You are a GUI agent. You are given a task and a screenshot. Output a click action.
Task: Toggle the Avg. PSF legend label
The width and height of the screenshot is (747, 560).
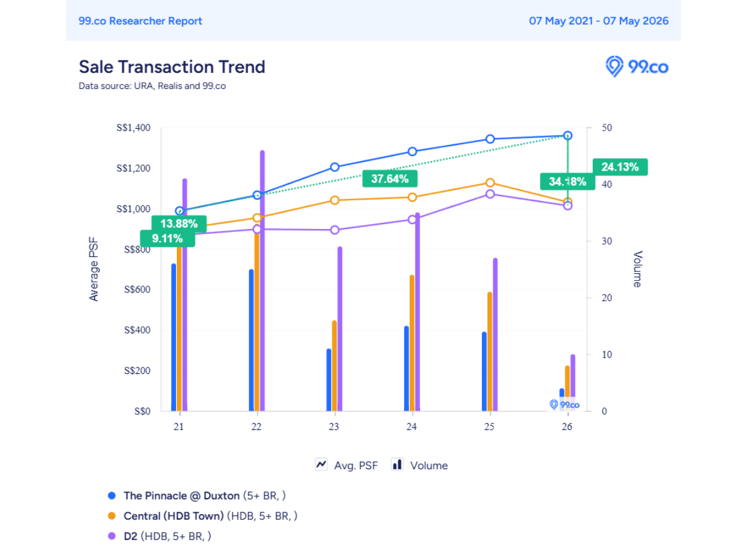355,465
